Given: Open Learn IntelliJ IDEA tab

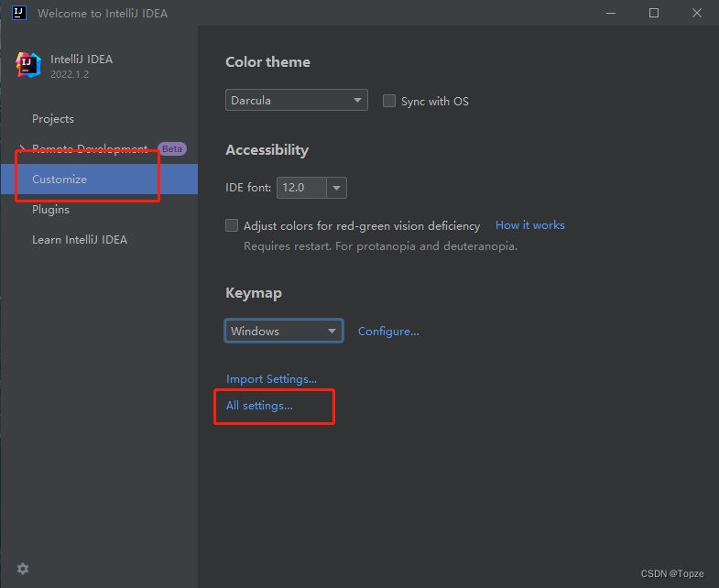Looking at the screenshot, I should 80,239.
